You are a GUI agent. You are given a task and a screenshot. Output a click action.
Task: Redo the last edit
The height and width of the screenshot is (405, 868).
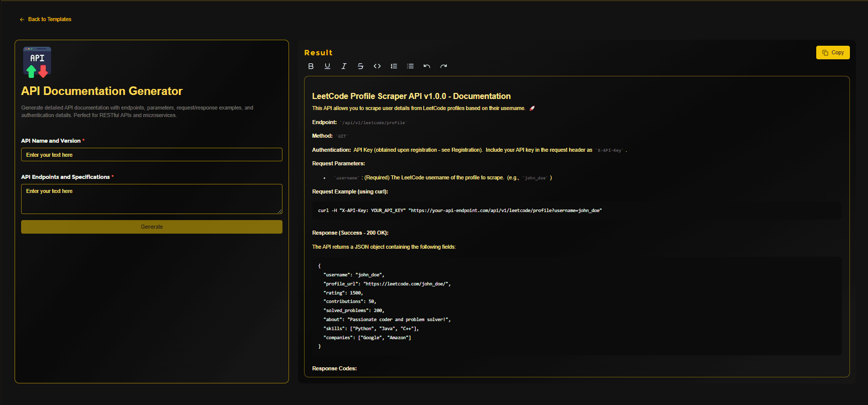pyautogui.click(x=443, y=66)
